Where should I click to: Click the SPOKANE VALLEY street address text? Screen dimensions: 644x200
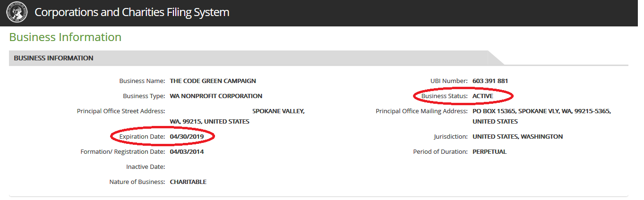click(x=278, y=111)
